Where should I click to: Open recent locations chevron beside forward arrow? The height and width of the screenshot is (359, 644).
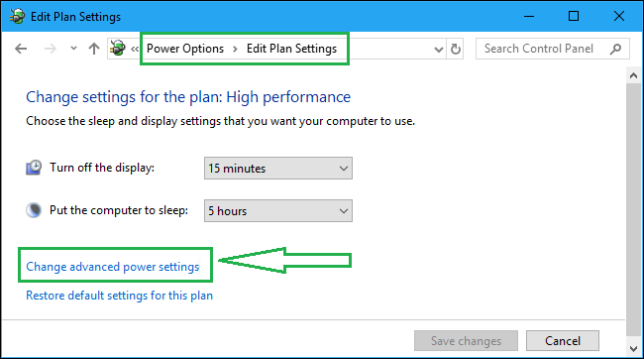[x=73, y=49]
